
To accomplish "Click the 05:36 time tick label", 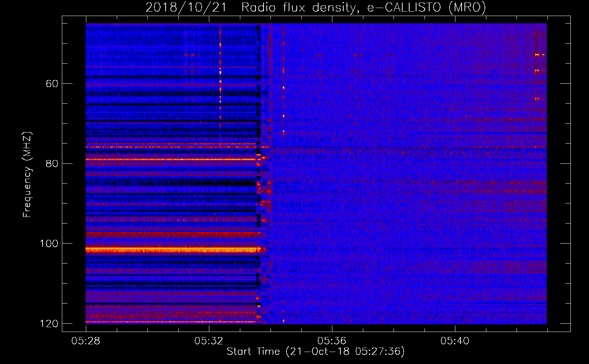I will pos(332,341).
